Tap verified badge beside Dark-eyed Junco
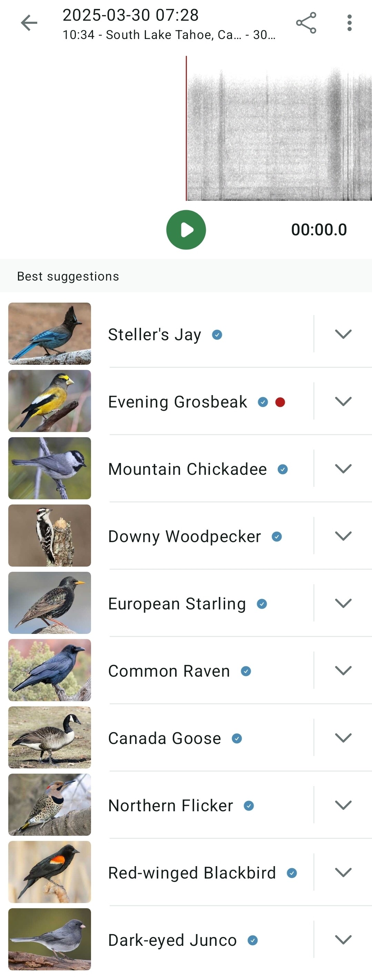 253,940
